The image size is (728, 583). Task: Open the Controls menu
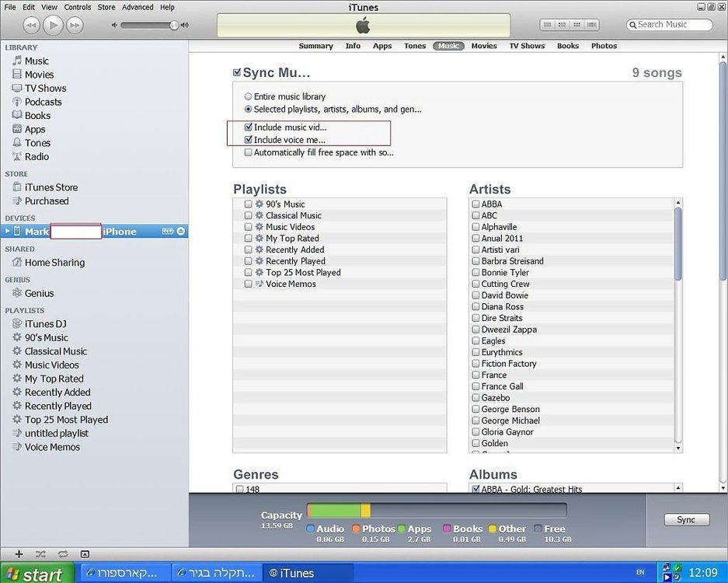(x=78, y=7)
